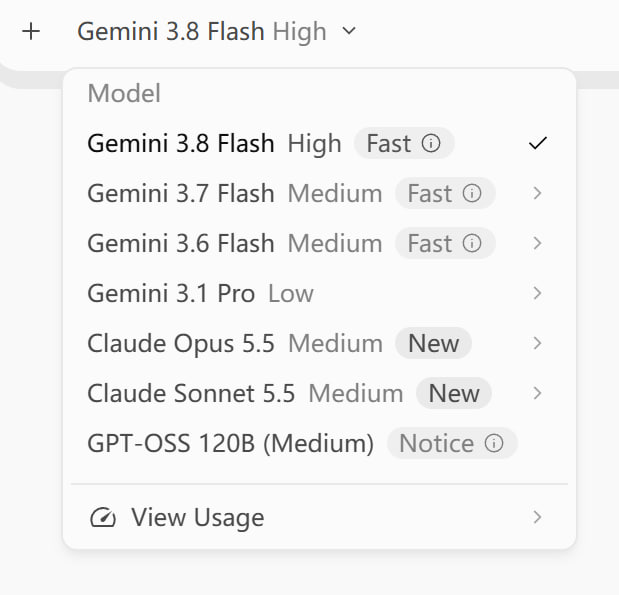
Task: Click the checkmark on Gemini 3.8 Flash row
Action: point(538,143)
